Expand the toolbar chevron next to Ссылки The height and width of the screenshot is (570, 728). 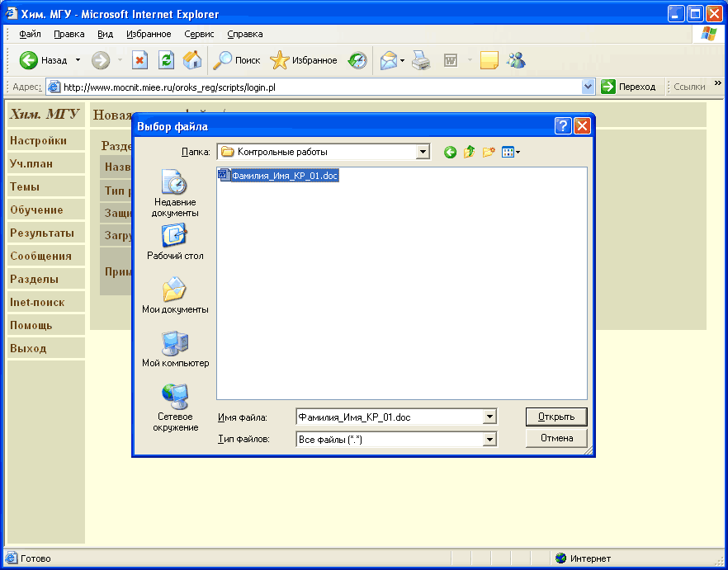coord(718,83)
